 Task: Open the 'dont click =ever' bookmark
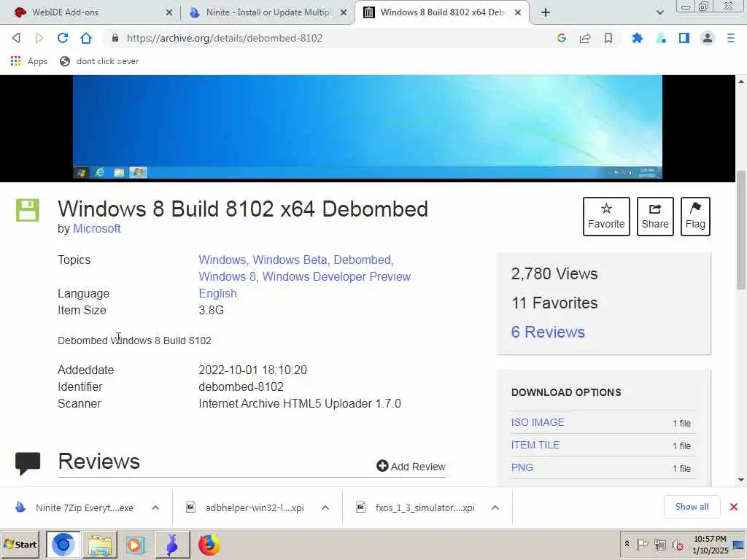[x=99, y=61]
